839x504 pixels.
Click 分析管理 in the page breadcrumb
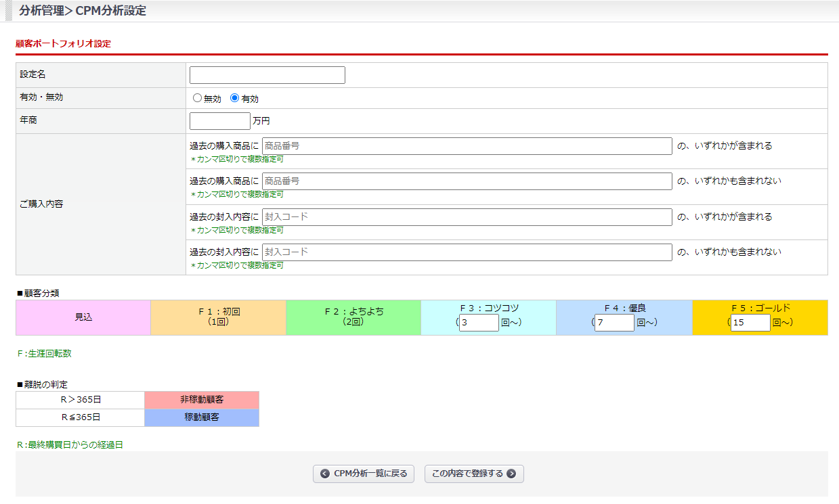(41, 11)
